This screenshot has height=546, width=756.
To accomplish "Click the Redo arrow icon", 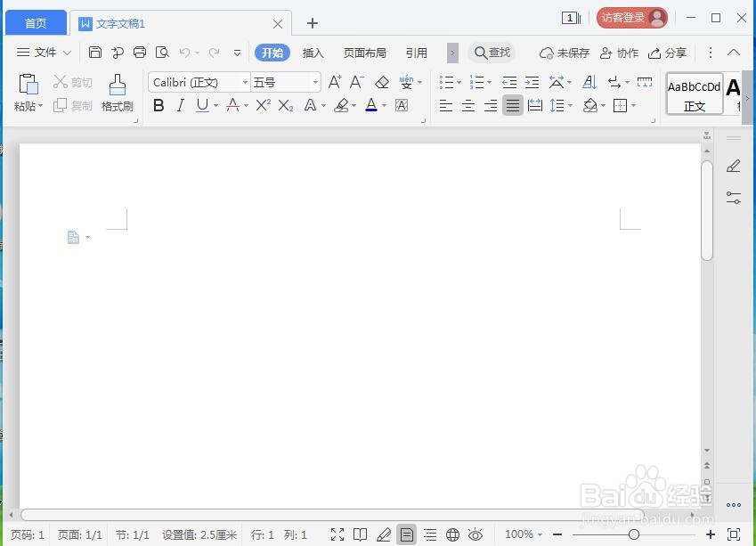I will pyautogui.click(x=214, y=52).
